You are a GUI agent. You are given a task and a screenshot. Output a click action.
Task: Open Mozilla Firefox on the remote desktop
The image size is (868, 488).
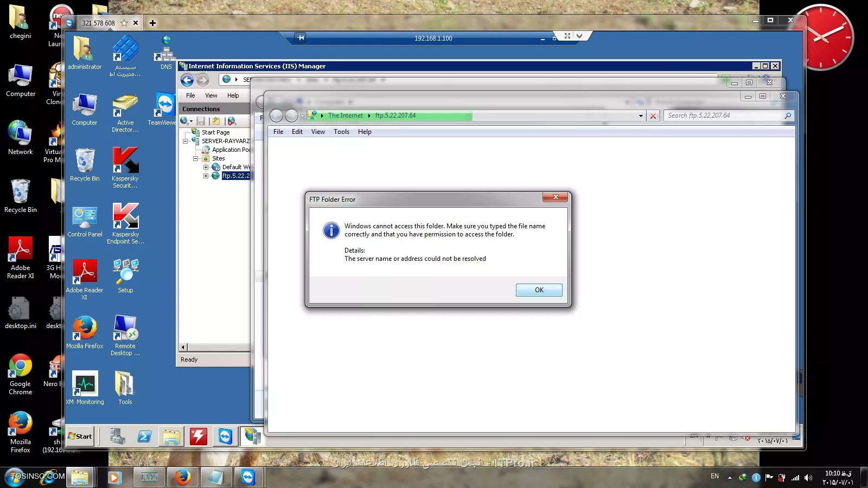[x=85, y=332]
